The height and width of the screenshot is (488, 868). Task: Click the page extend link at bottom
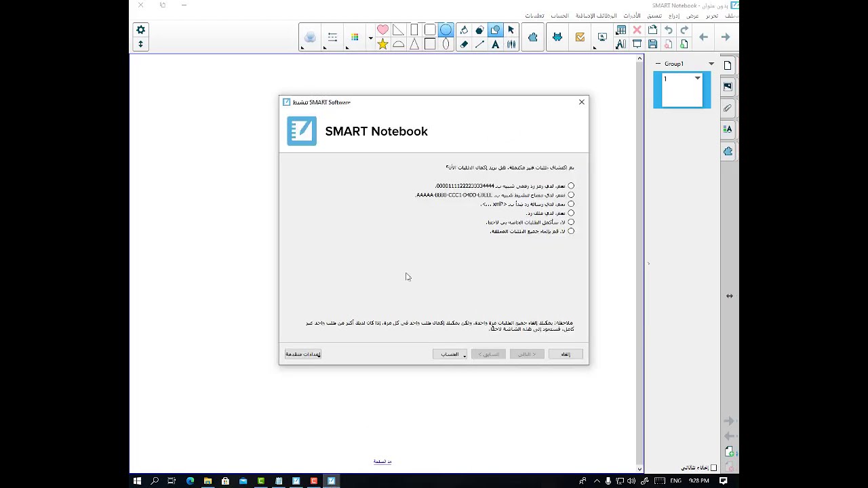coord(382,462)
